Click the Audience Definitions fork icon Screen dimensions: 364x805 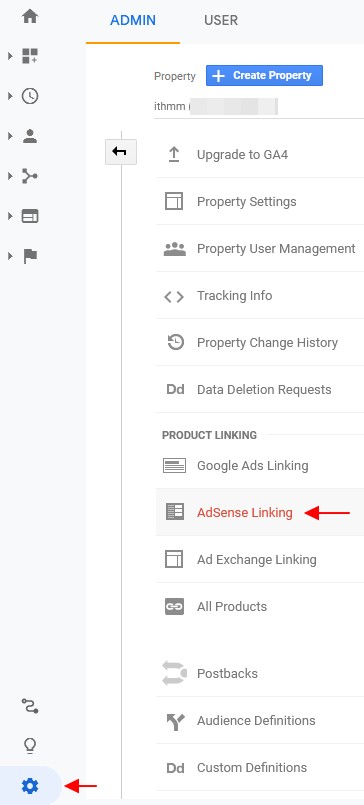pos(175,721)
